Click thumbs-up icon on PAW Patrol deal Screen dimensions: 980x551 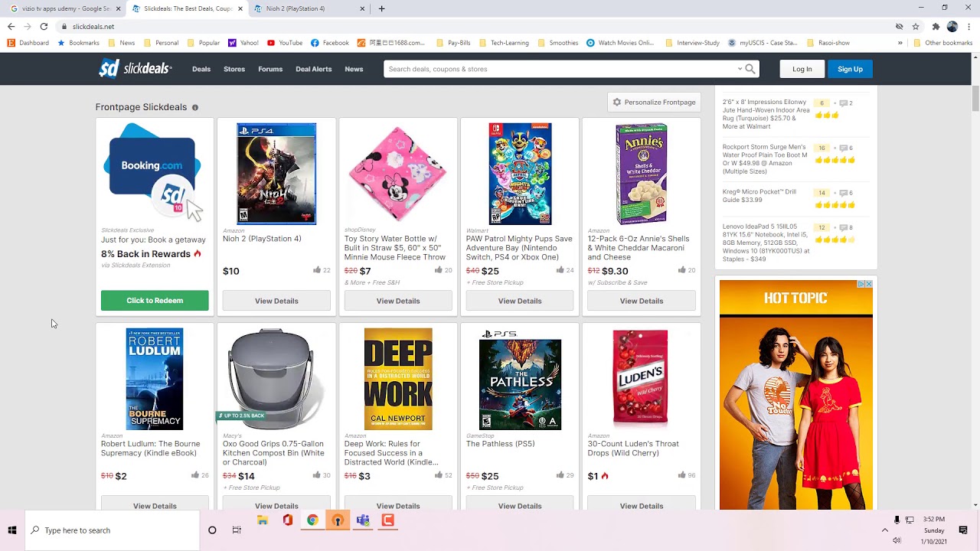[560, 270]
